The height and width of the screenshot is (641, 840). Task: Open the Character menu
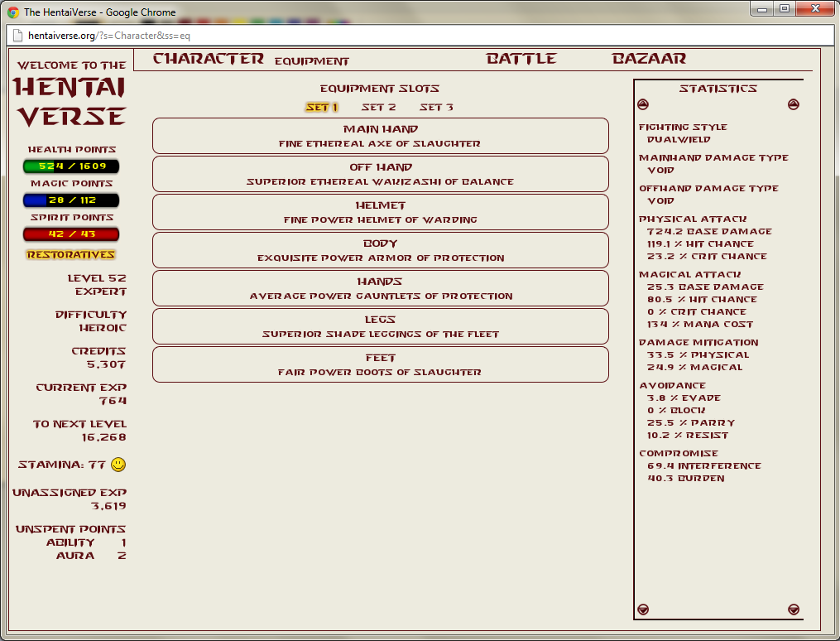click(x=209, y=59)
